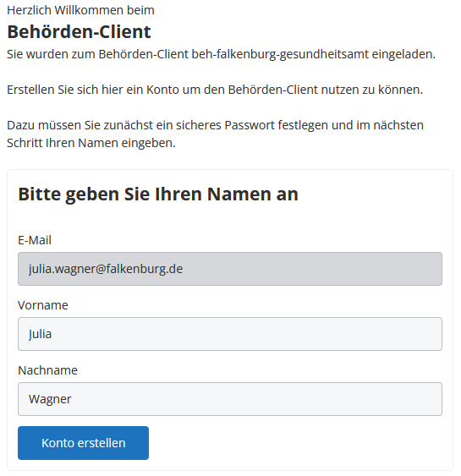Click the E-Mail field label
The image size is (461, 476).
pyautogui.click(x=35, y=240)
